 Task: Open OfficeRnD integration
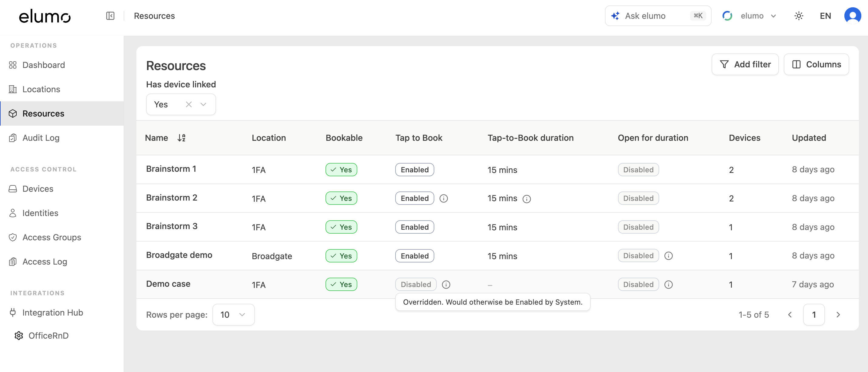coord(62,336)
